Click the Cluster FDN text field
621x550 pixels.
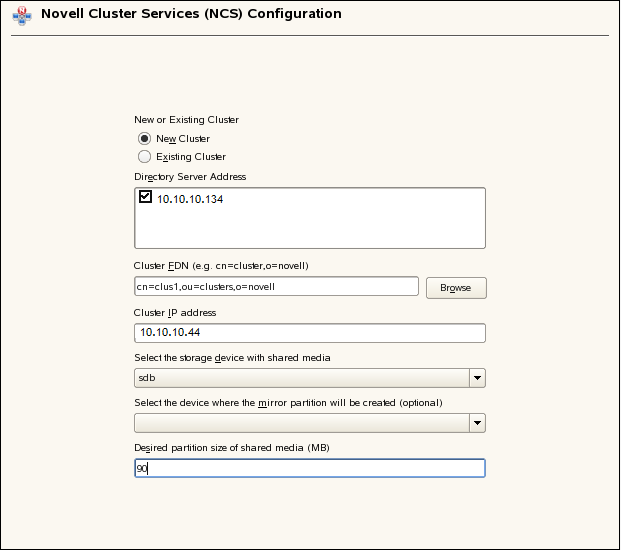point(276,287)
